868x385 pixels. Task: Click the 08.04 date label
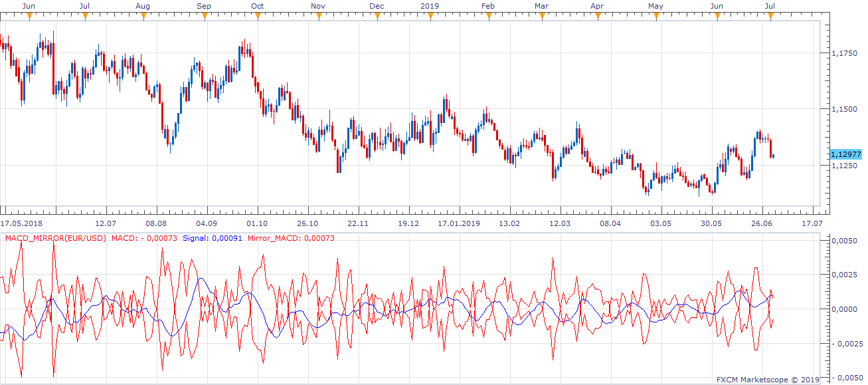[x=610, y=224]
